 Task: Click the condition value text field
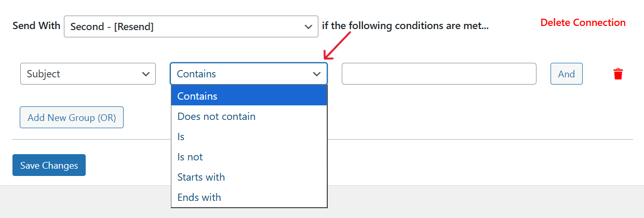coord(439,74)
